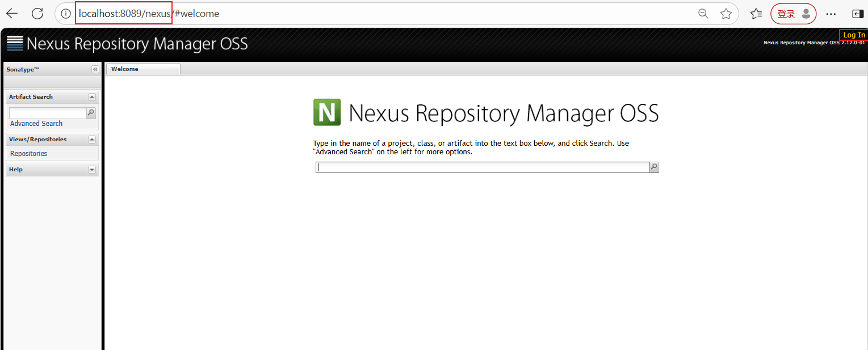Click the main welcome search text box

(483, 167)
